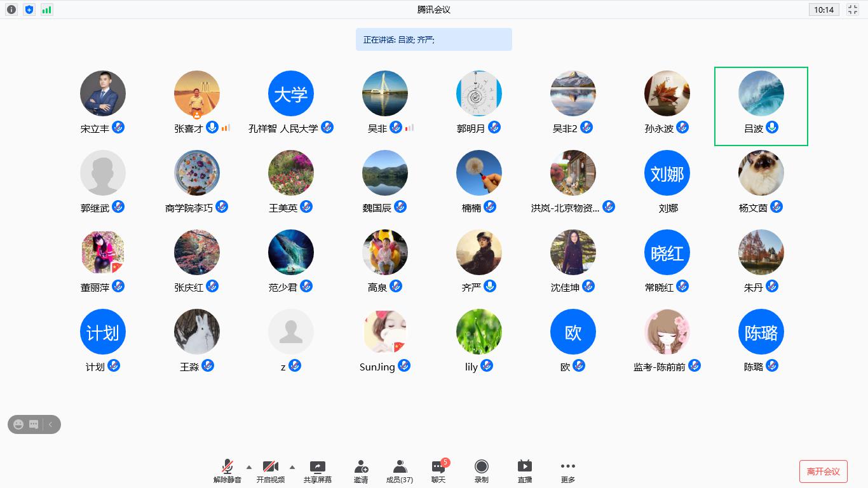Open the 聊天 chat with 5 unread
Image resolution: width=868 pixels, height=488 pixels.
tap(438, 471)
